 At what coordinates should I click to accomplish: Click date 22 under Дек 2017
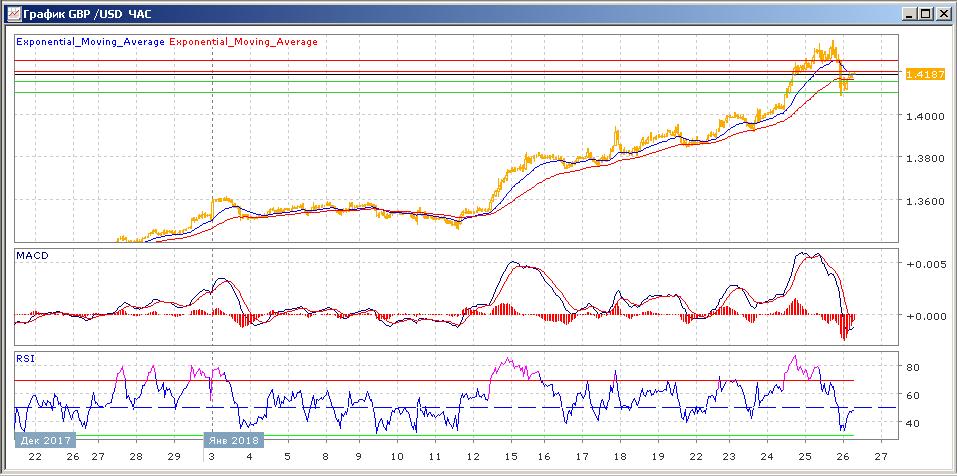(x=35, y=456)
